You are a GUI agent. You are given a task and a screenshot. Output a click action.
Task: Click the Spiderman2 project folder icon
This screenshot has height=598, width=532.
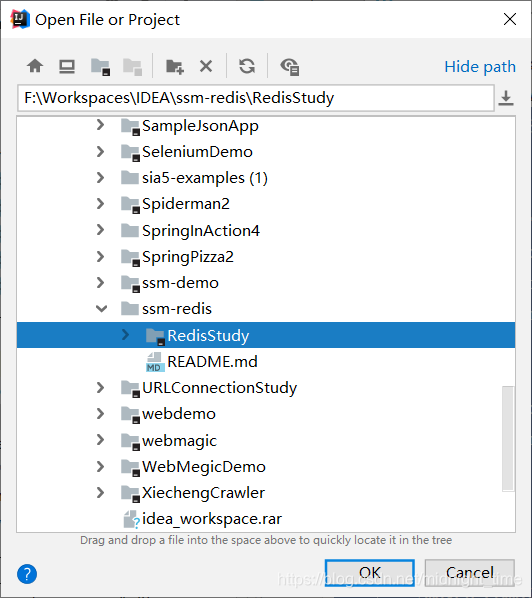(x=130, y=205)
